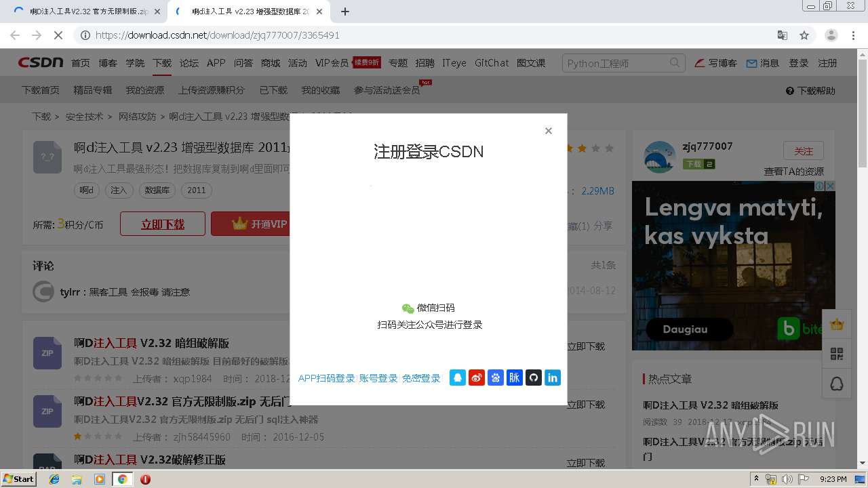Log in with QQ icon
The width and height of the screenshot is (868, 488).
pos(458,378)
